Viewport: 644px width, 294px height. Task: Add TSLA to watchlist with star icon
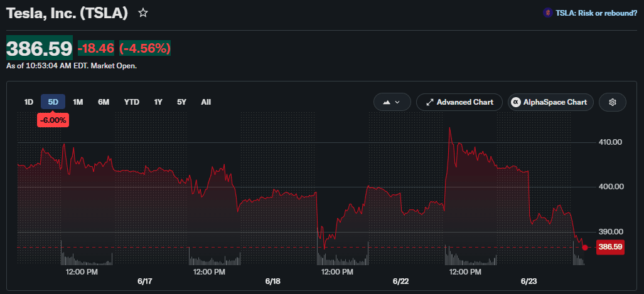(x=143, y=13)
